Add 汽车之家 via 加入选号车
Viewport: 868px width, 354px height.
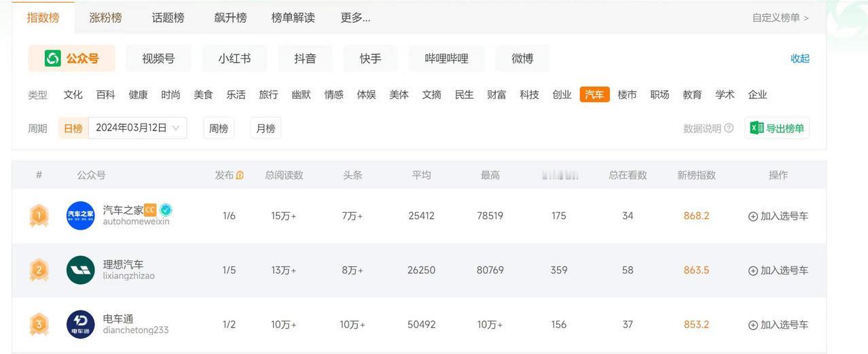pos(778,216)
